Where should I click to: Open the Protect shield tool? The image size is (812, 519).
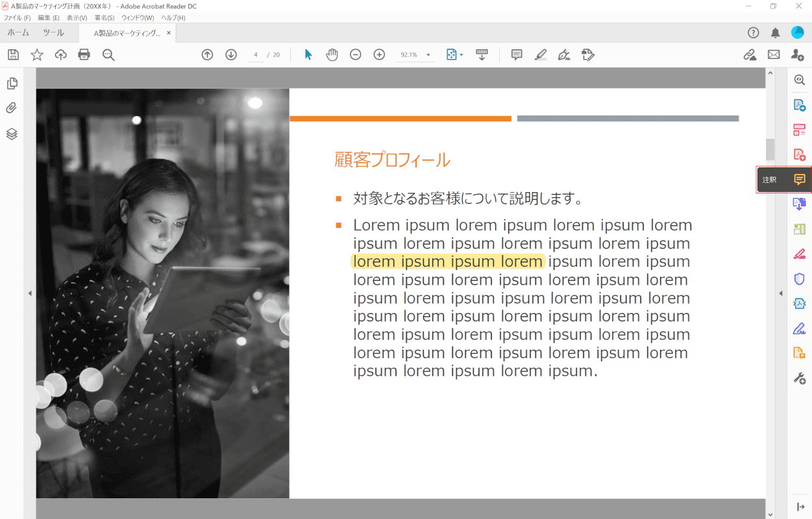(x=800, y=279)
